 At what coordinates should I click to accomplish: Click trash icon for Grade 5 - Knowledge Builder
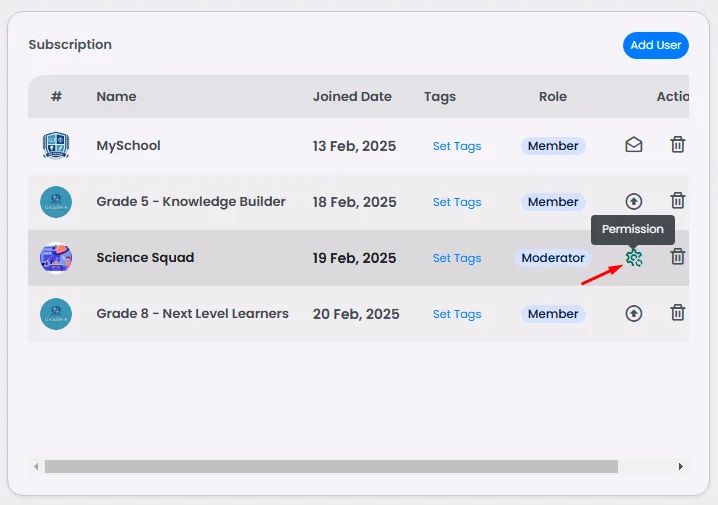pos(677,201)
